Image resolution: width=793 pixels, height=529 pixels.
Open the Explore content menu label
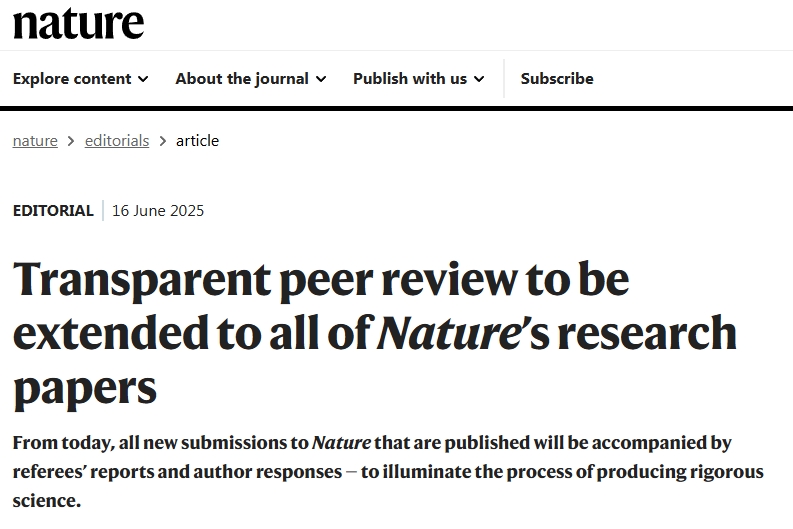click(72, 79)
